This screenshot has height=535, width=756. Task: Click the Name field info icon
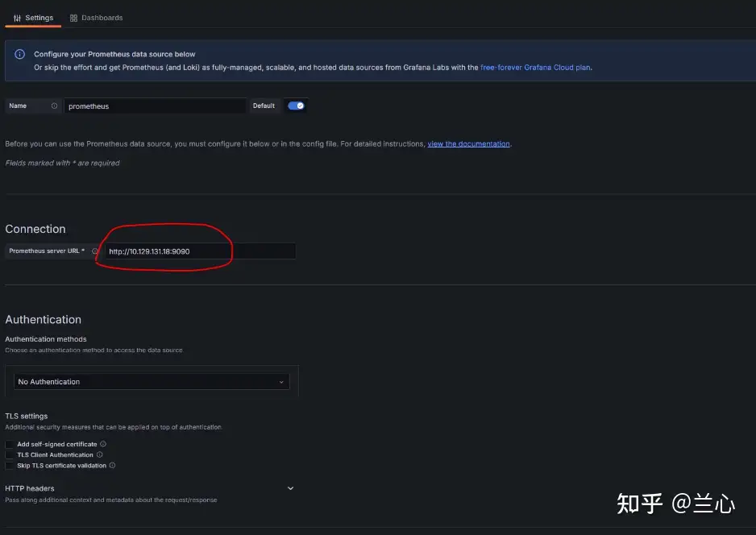pos(55,106)
